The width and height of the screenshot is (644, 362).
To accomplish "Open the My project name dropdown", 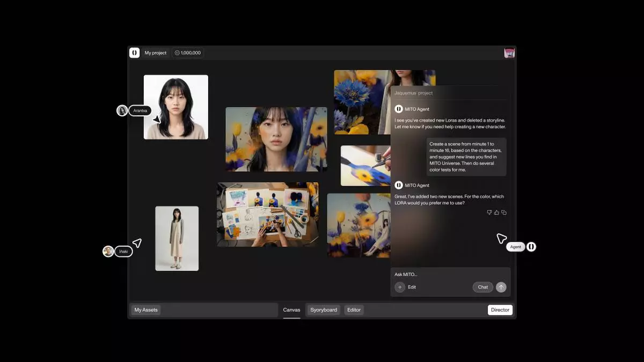I will (x=156, y=53).
